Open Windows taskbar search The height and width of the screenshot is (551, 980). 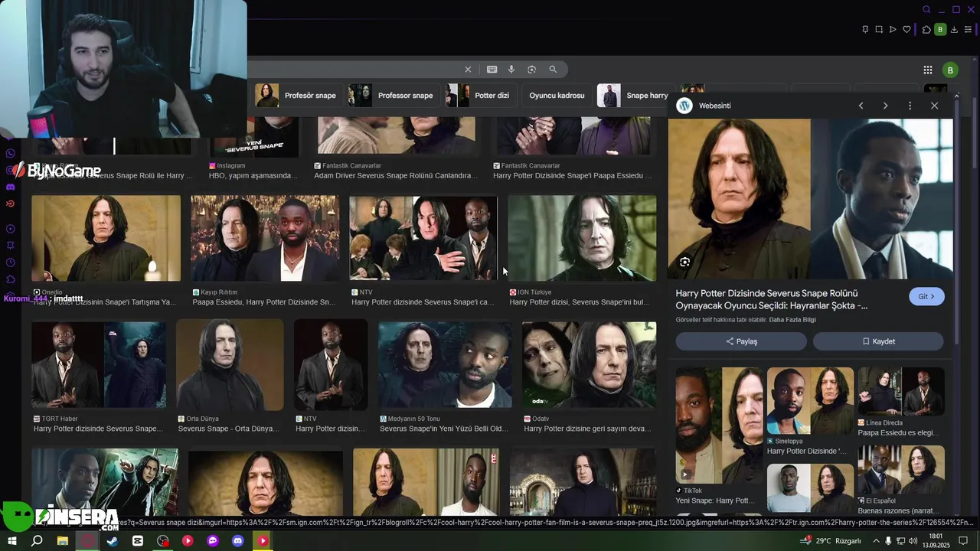[x=37, y=541]
